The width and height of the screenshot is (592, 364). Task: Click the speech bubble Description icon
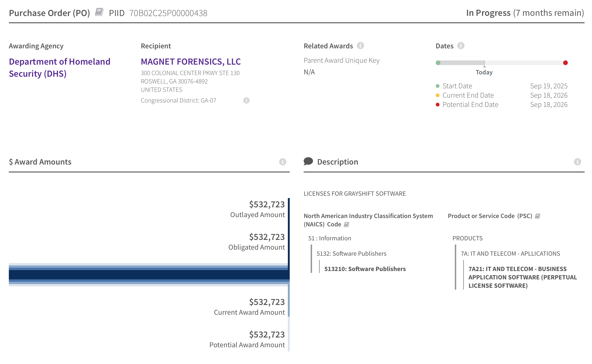308,161
